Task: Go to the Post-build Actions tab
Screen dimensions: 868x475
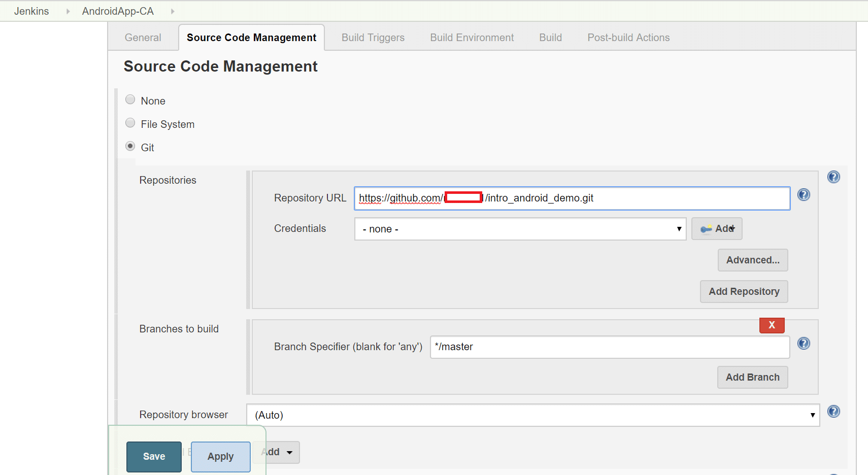Action: click(628, 38)
